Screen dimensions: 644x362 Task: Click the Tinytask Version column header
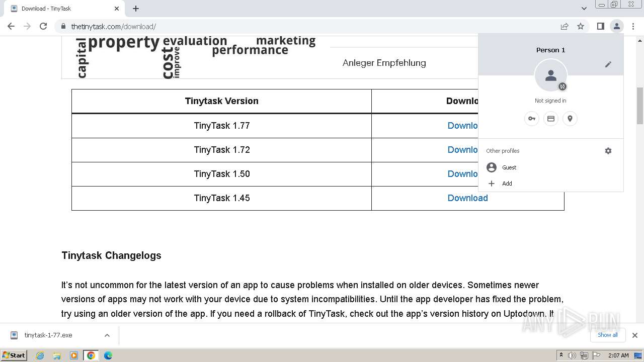coord(222,101)
